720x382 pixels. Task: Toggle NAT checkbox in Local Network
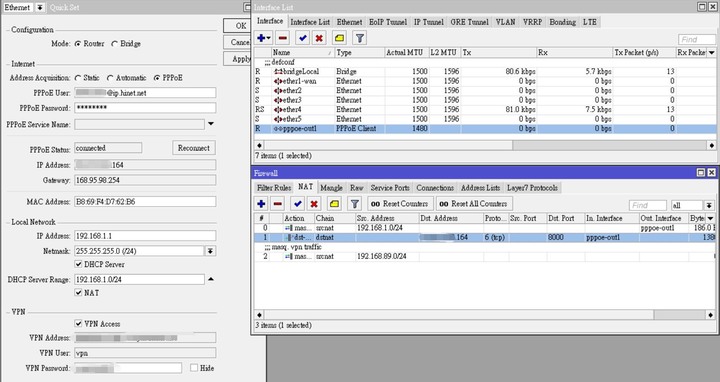[x=79, y=292]
